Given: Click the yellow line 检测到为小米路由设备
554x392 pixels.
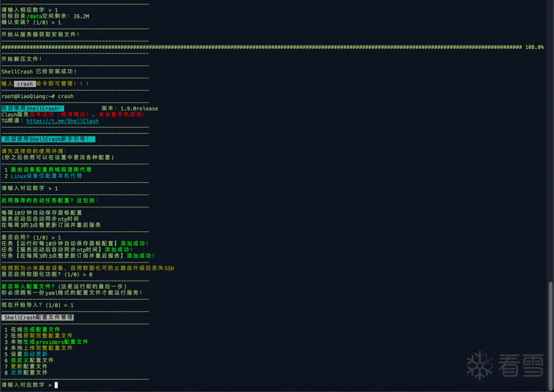Looking at the screenshot, I should pyautogui.click(x=88, y=268).
